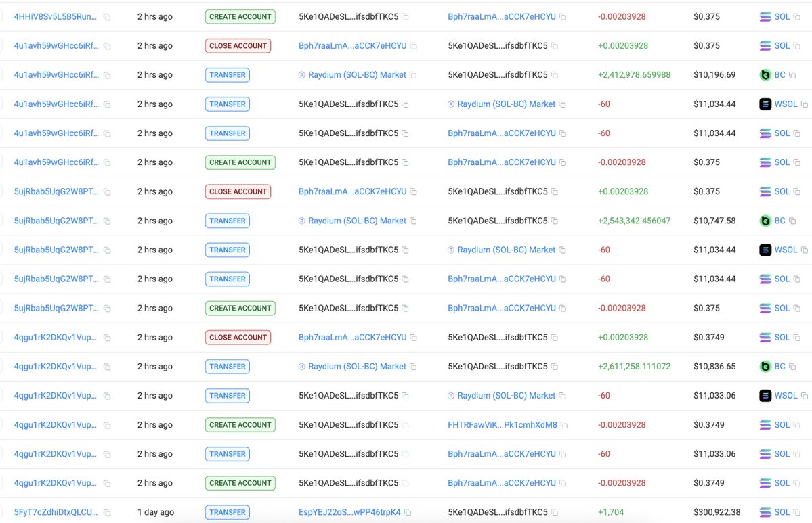Copy Raydium destination in 4qgu1rK2 WSOL row
This screenshot has height=523, width=812.
point(562,396)
